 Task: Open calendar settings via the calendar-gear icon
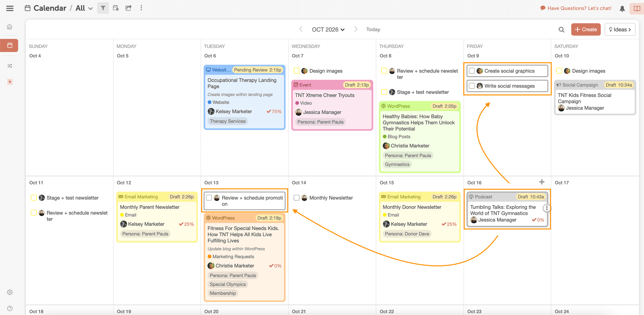(x=116, y=8)
